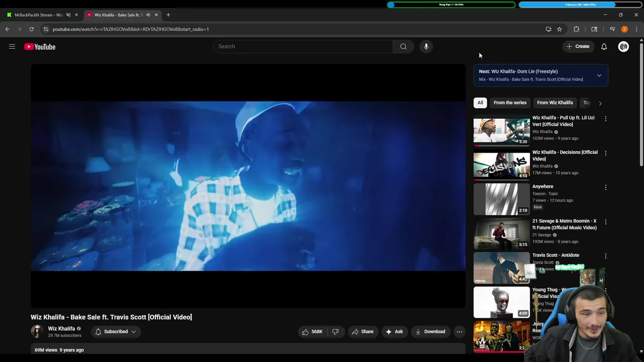This screenshot has height=362, width=644.
Task: Open options menu for 21 Savage video
Action: [605, 222]
